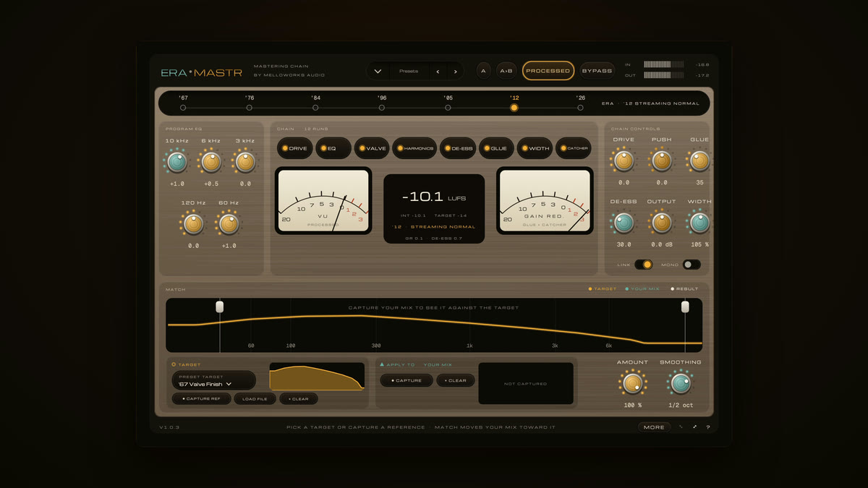Click the expand window icon
This screenshot has height=488, width=868.
coord(694,427)
